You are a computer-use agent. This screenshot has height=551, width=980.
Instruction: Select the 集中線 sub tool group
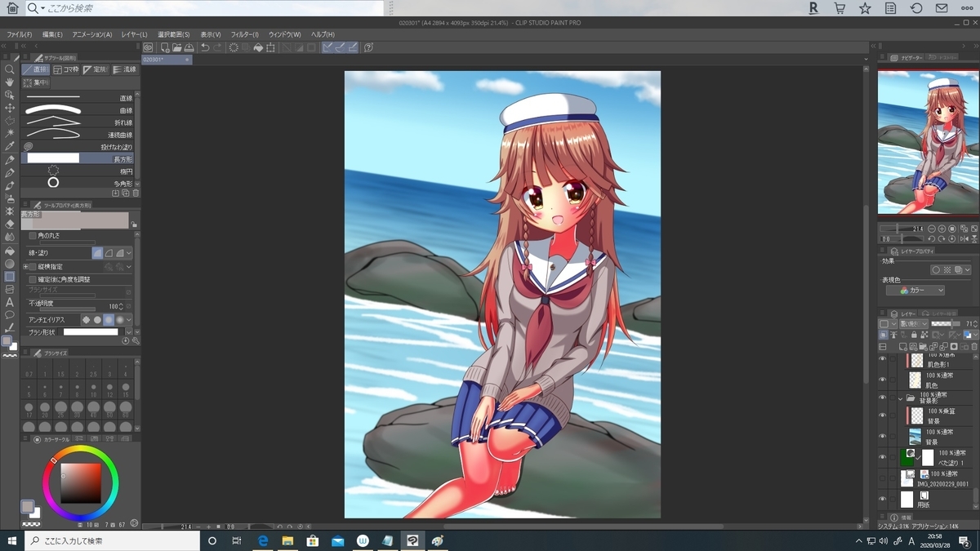coord(36,82)
